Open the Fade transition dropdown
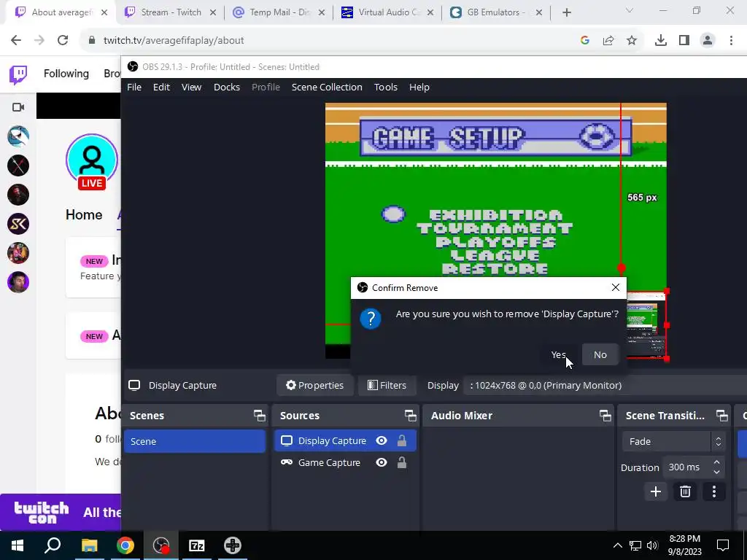This screenshot has height=560, width=747. 673,441
